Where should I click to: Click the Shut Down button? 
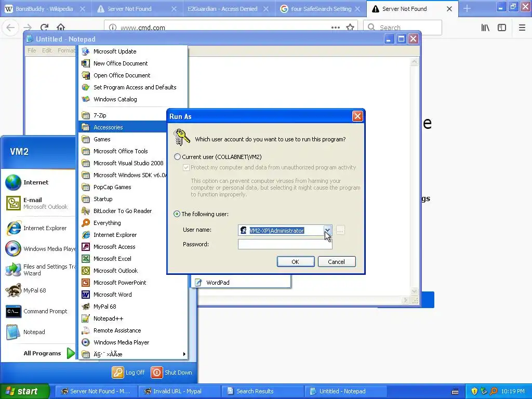coord(171,373)
